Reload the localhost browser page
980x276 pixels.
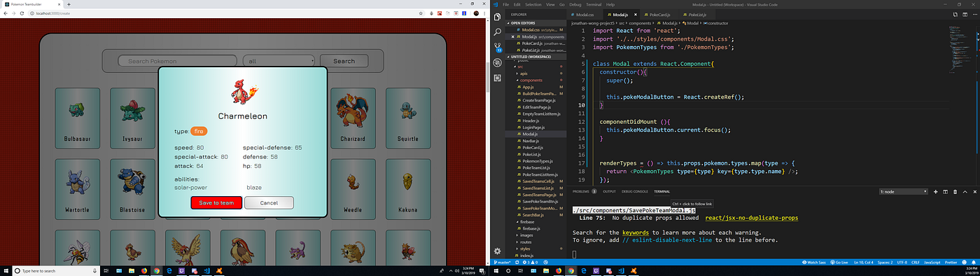pyautogui.click(x=22, y=14)
